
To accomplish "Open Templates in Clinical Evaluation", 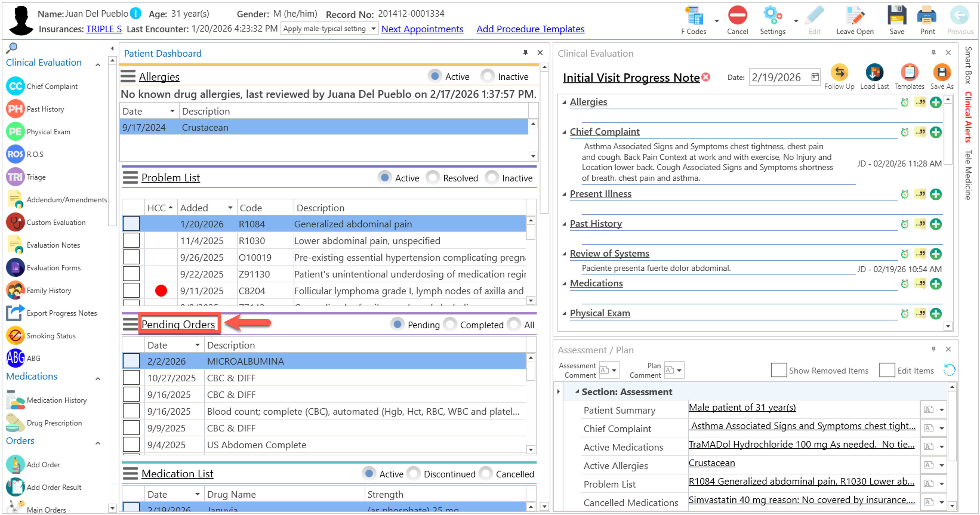I will [909, 73].
